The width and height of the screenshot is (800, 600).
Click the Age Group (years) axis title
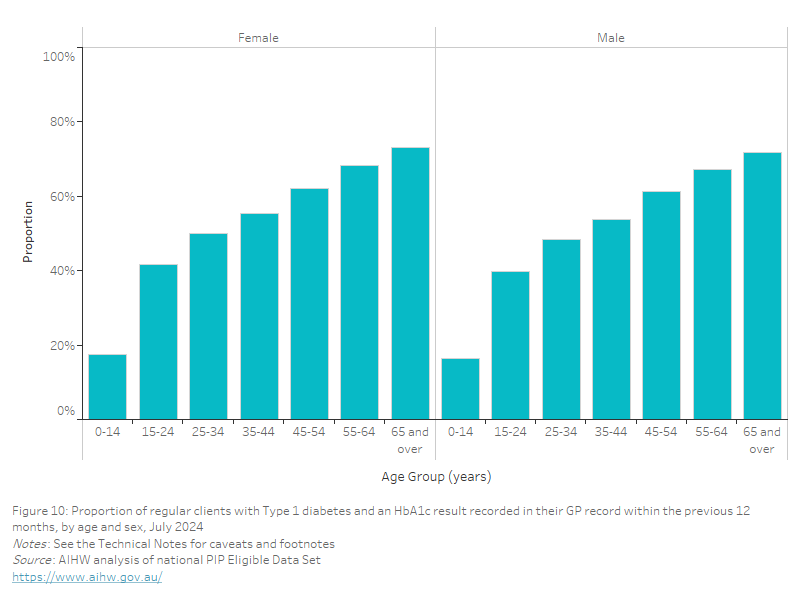[436, 476]
